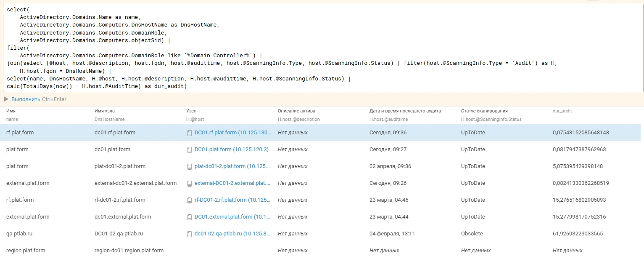The width and height of the screenshot is (644, 267).
Task: Open the DC01.rf.plat.form host link
Action: pyautogui.click(x=233, y=133)
